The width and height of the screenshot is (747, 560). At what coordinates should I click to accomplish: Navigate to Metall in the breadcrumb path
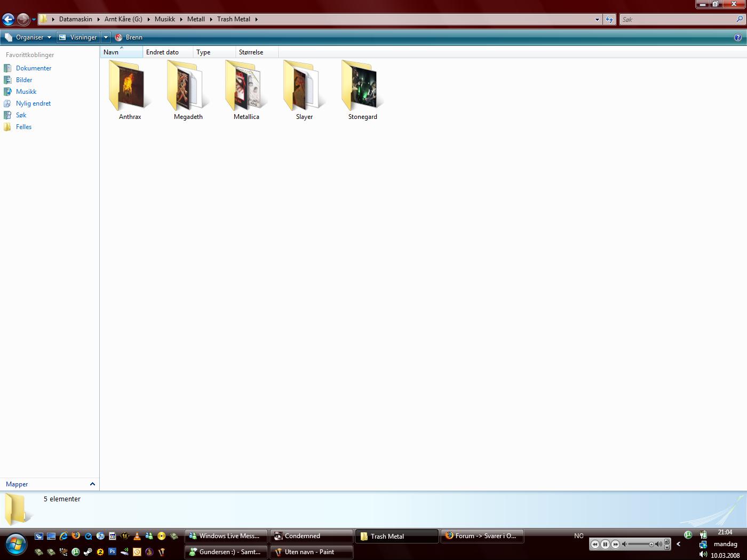(x=196, y=19)
